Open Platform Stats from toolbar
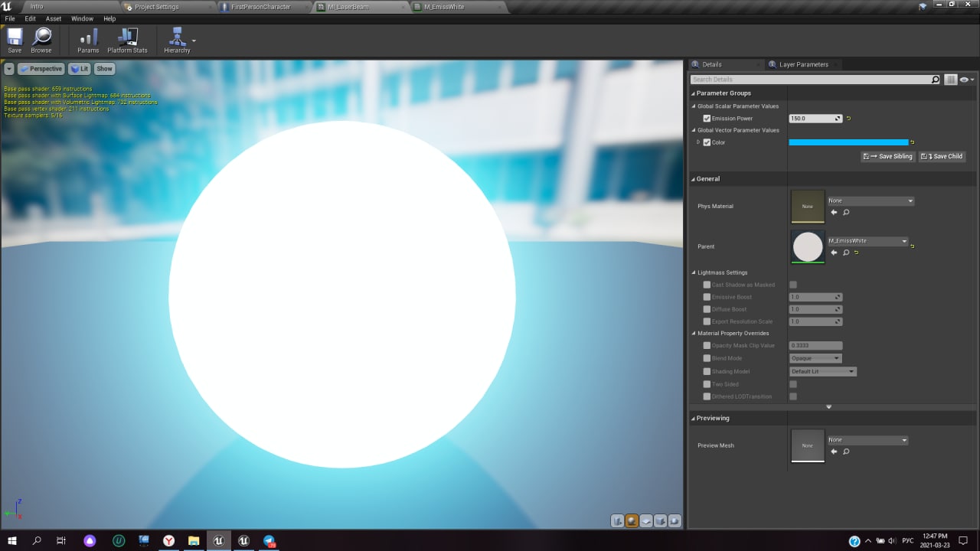Viewport: 980px width, 551px height. pyautogui.click(x=127, y=41)
